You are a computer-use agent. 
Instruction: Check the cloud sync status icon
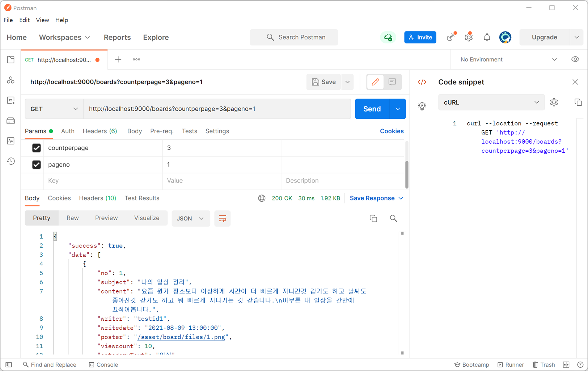point(388,37)
